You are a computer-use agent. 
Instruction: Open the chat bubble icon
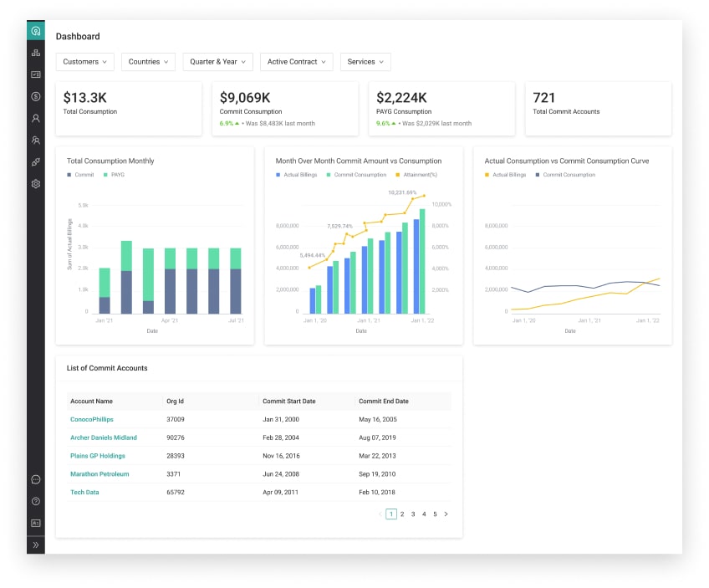(35, 479)
